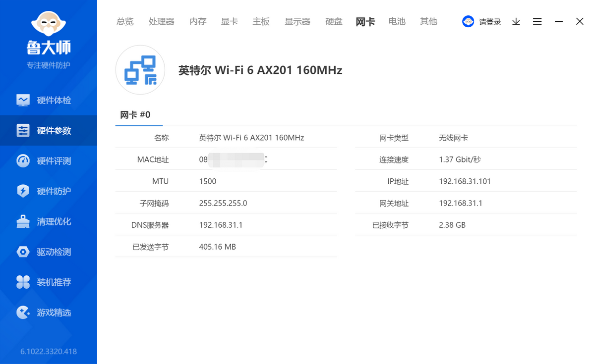Open 硬件评测 speedometer icon
595x364 pixels.
point(23,161)
